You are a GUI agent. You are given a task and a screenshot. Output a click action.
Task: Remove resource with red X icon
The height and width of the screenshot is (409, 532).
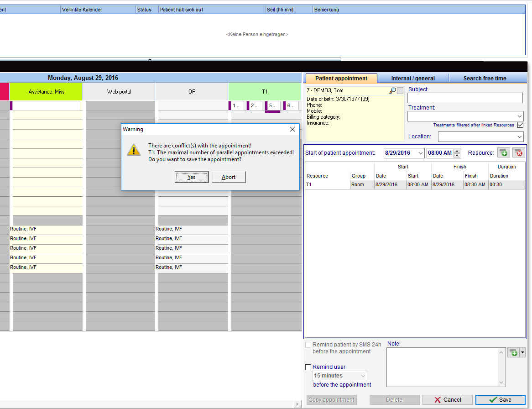518,153
